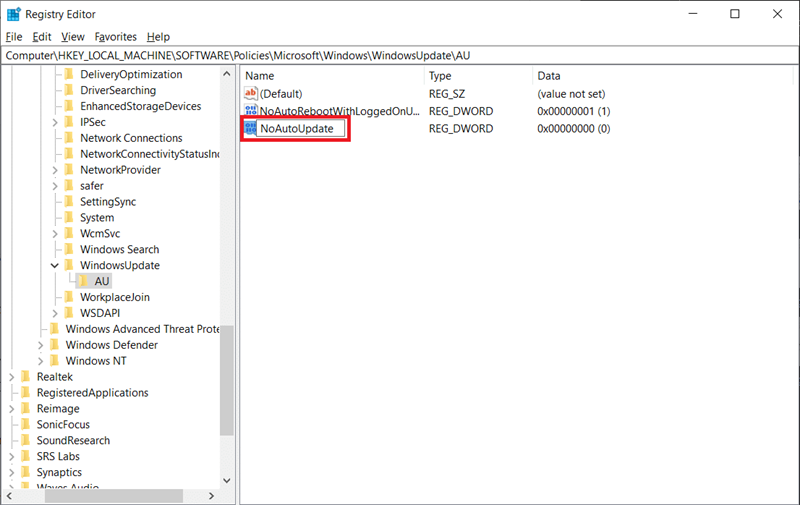
Task: Click the Registry Editor title bar icon
Action: 13,14
